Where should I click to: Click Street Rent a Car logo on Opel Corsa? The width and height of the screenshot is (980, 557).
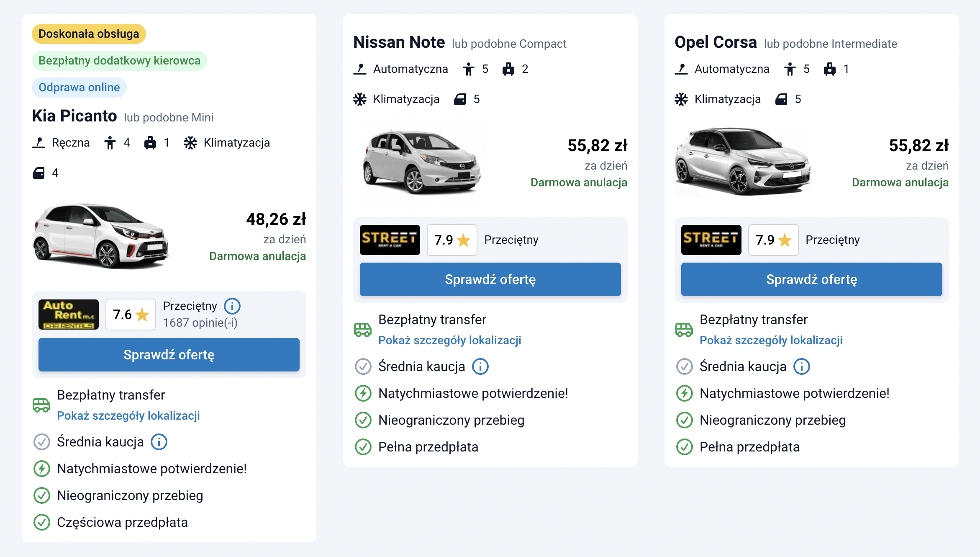(711, 240)
